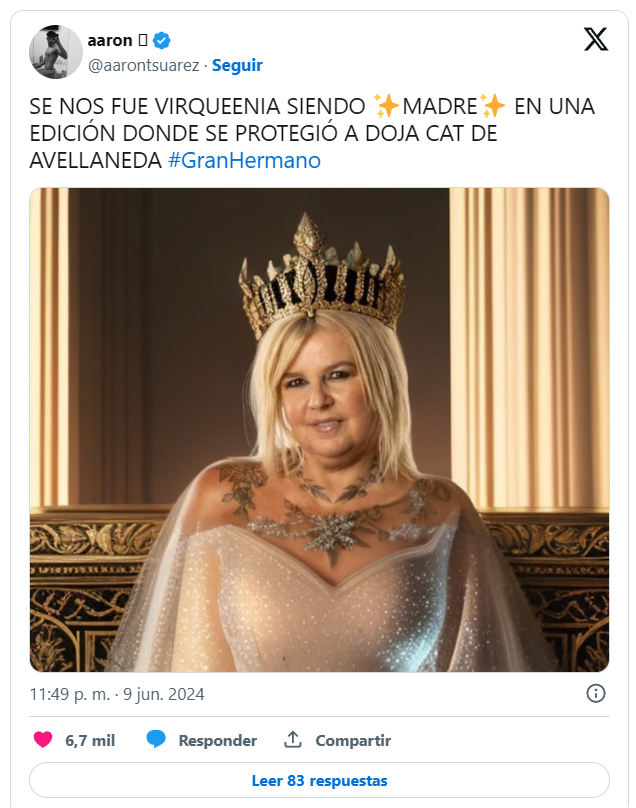636x808 pixels.
Task: Open the #GranHermano hashtag
Action: click(x=244, y=161)
